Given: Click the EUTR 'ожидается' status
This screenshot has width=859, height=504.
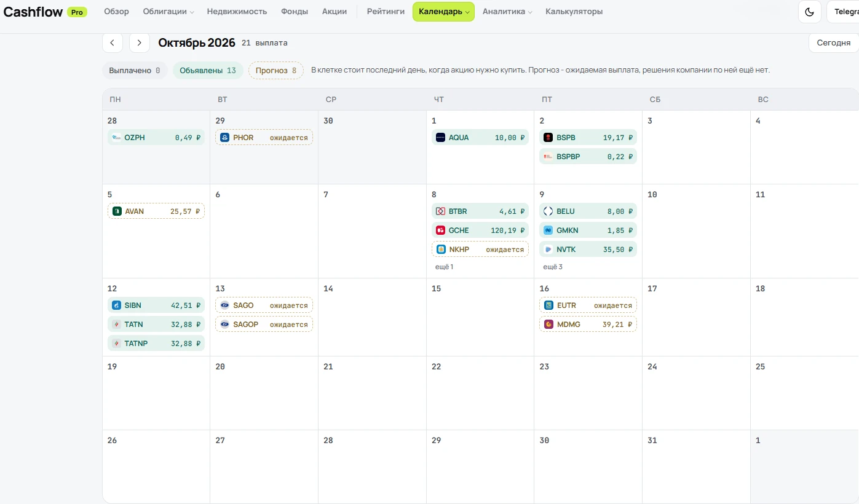Looking at the screenshot, I should pos(613,305).
